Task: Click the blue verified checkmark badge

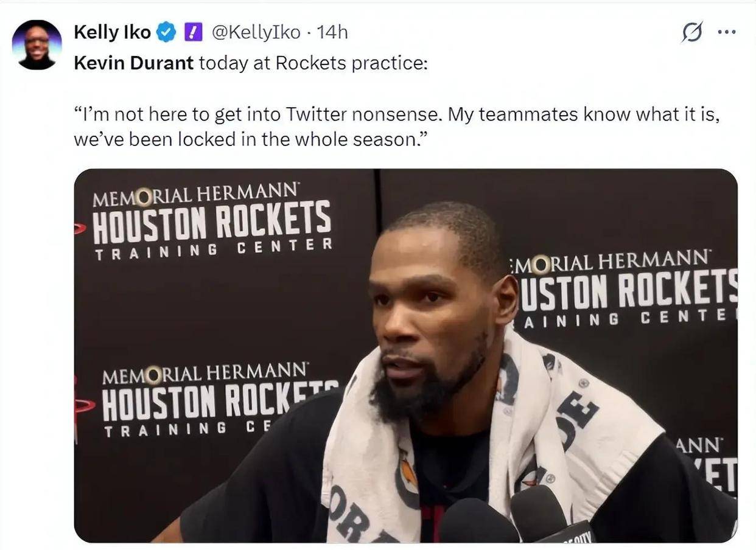Action: 166,32
